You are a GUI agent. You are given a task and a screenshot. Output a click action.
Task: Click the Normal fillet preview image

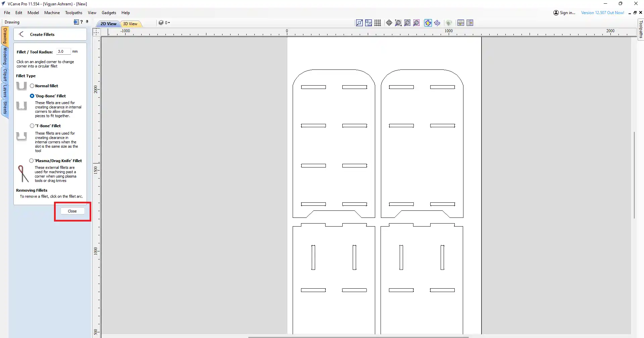[21, 86]
